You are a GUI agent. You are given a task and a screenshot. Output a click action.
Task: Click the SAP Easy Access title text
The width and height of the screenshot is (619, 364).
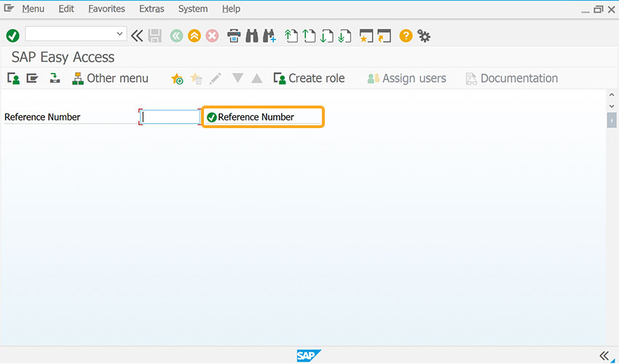pos(63,58)
